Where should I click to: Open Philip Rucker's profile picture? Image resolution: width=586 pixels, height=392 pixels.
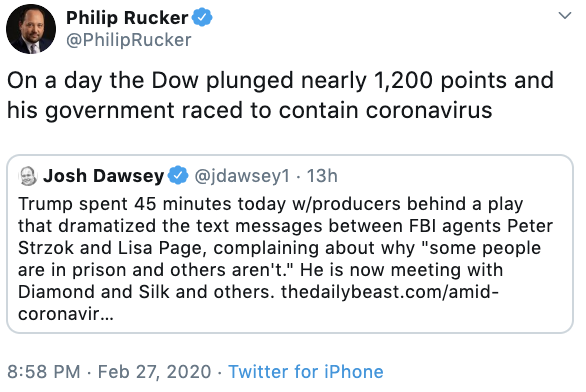31,29
